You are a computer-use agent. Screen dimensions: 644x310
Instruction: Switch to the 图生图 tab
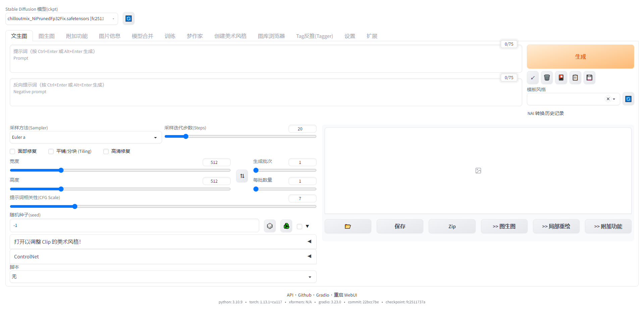tap(47, 36)
